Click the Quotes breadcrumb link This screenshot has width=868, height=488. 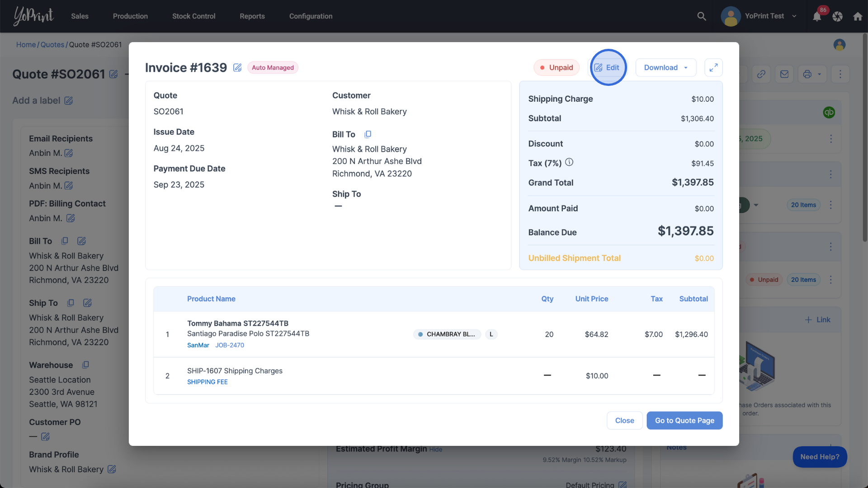(x=52, y=45)
